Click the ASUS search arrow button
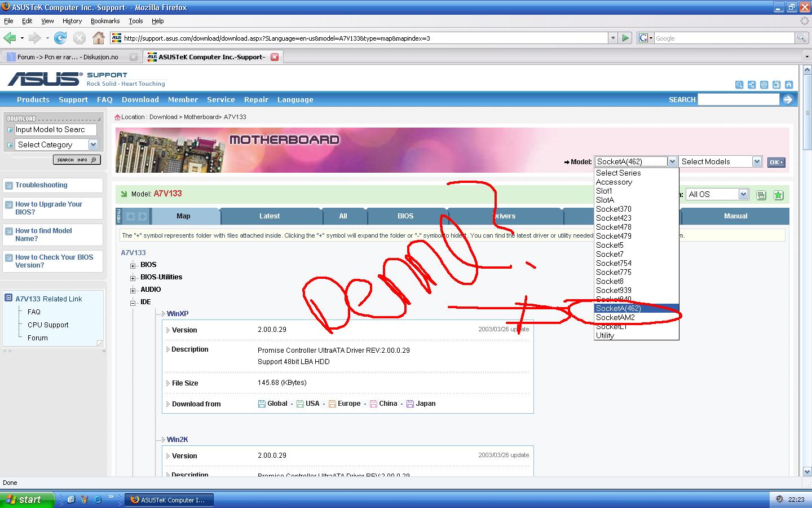 click(788, 99)
